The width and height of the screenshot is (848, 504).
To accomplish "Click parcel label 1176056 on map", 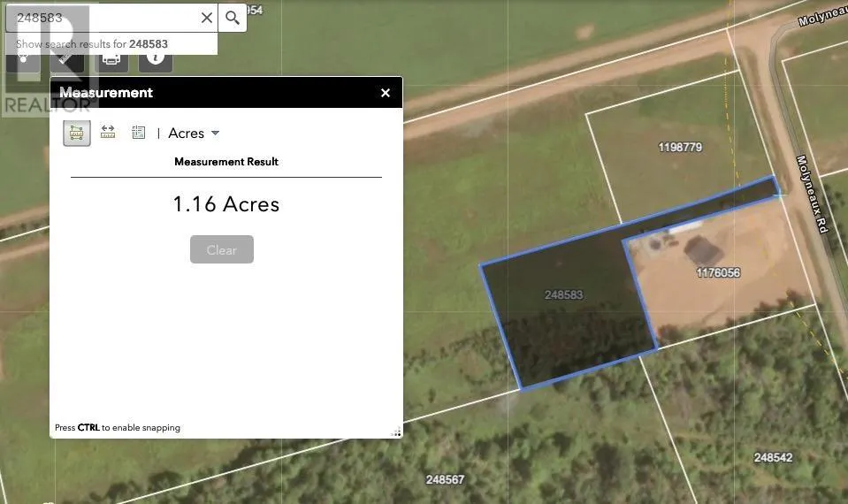I will (x=718, y=272).
